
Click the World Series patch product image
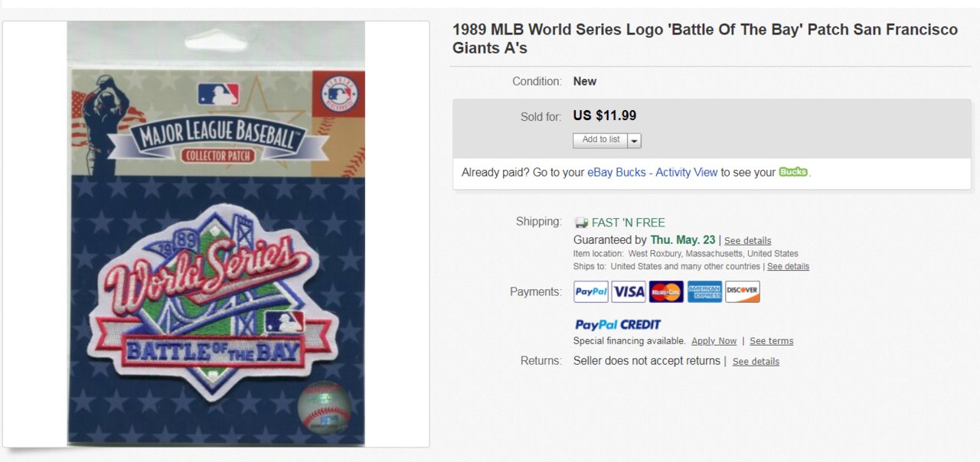coord(216,234)
